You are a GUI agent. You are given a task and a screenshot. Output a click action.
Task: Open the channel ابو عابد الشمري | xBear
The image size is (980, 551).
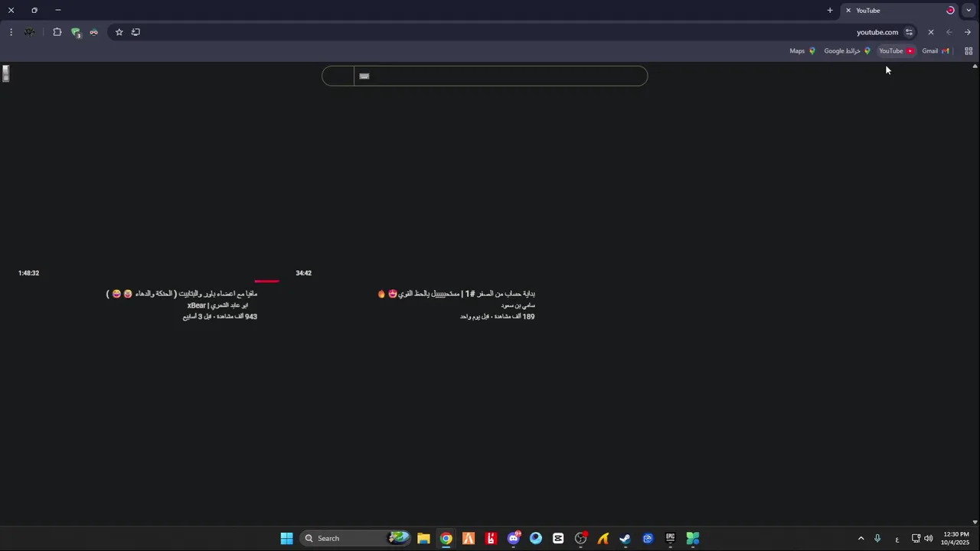(217, 305)
